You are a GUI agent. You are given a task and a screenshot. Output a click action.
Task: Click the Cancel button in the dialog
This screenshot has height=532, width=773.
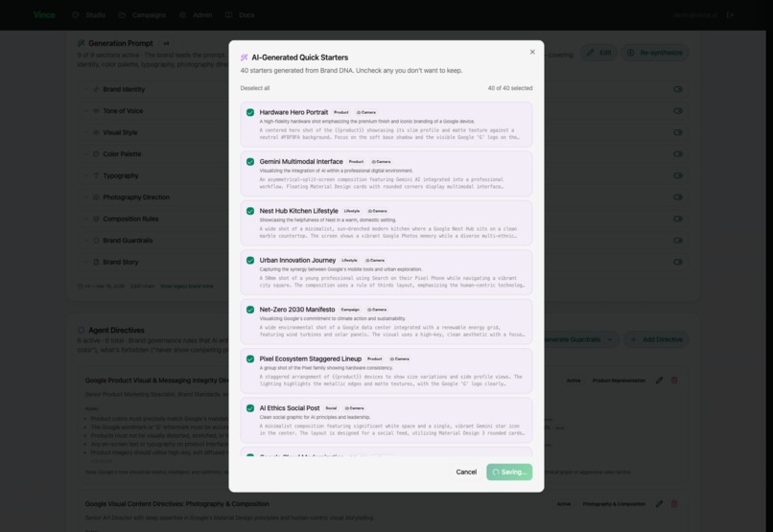[x=466, y=472]
